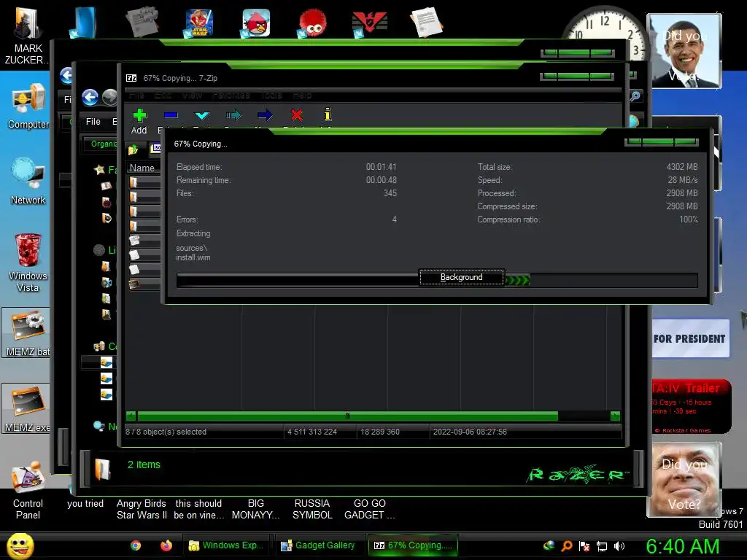The height and width of the screenshot is (560, 747).
Task: Switch to Gadget Gallery taskbar button
Action: 320,545
